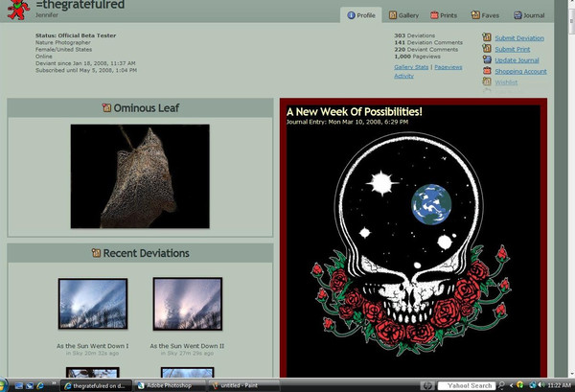Click the '1,000 Pageviews' stat text
This screenshot has width=575, height=392.
click(x=417, y=57)
